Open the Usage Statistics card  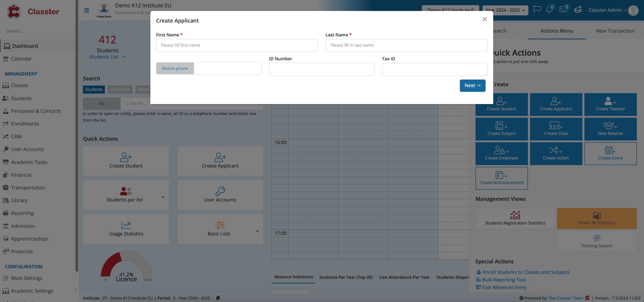click(126, 229)
